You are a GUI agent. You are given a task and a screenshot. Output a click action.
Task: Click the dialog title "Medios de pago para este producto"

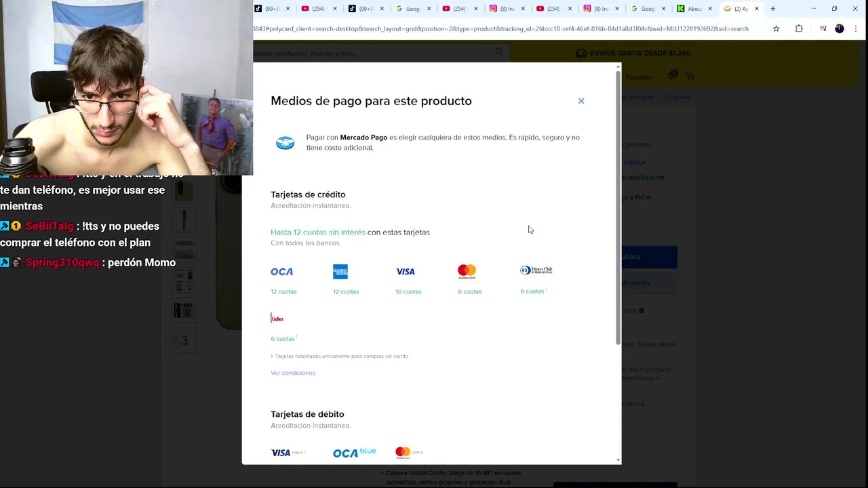pos(371,101)
